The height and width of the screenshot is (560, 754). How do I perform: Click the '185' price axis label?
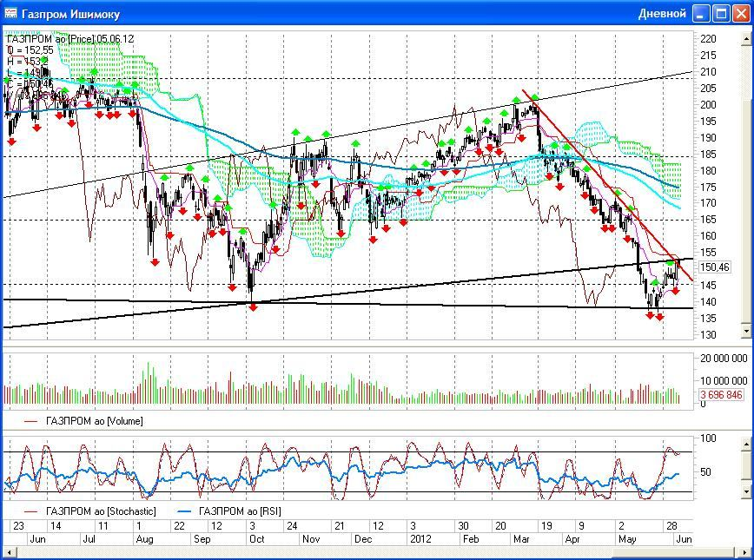click(x=708, y=155)
